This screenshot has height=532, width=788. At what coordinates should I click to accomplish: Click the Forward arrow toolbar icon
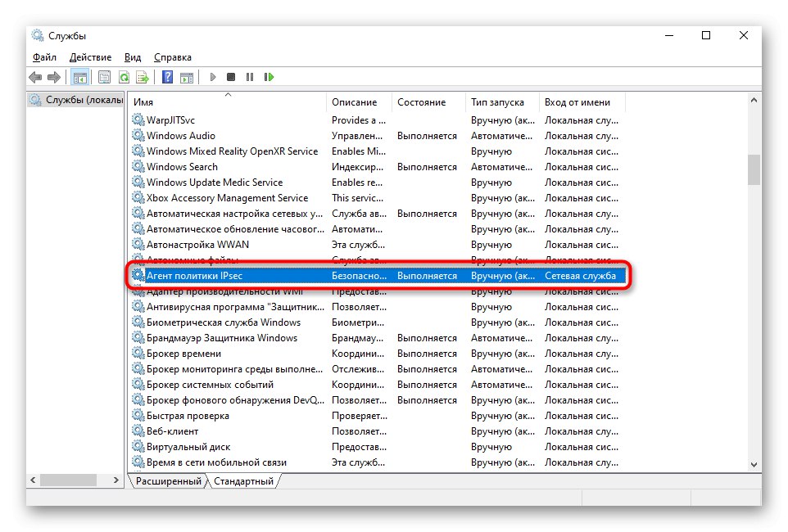point(54,77)
